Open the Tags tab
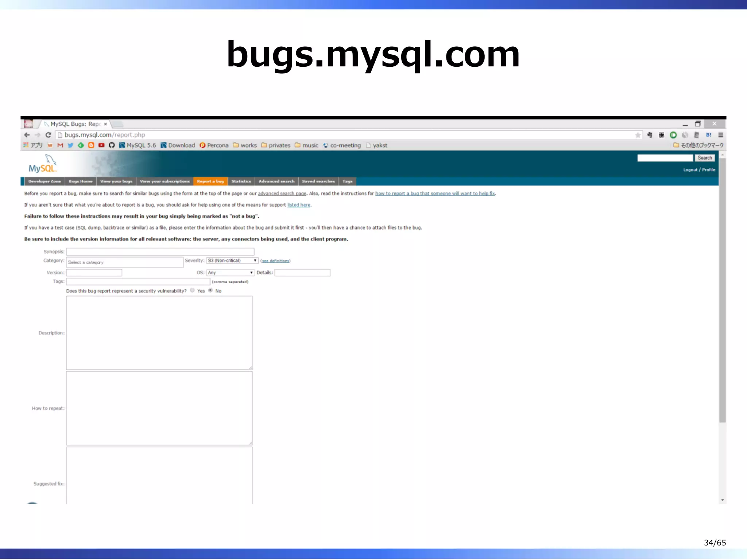This screenshot has height=560, width=747. point(348,181)
